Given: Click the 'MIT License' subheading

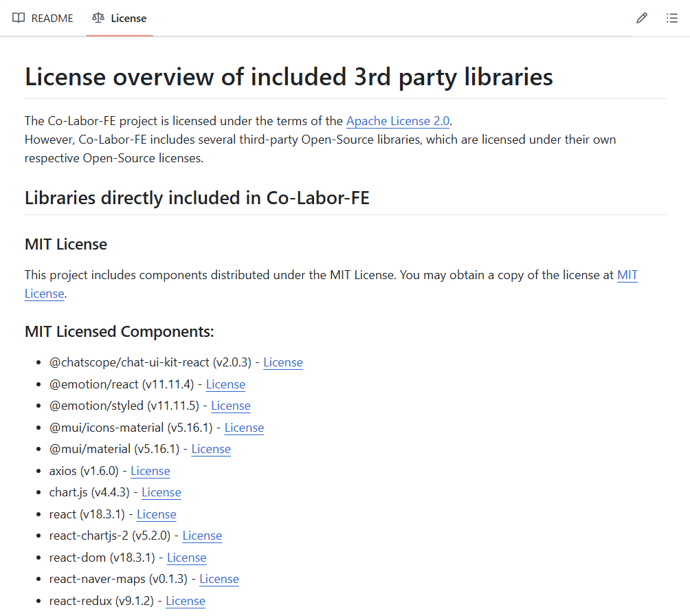Looking at the screenshot, I should tap(66, 244).
